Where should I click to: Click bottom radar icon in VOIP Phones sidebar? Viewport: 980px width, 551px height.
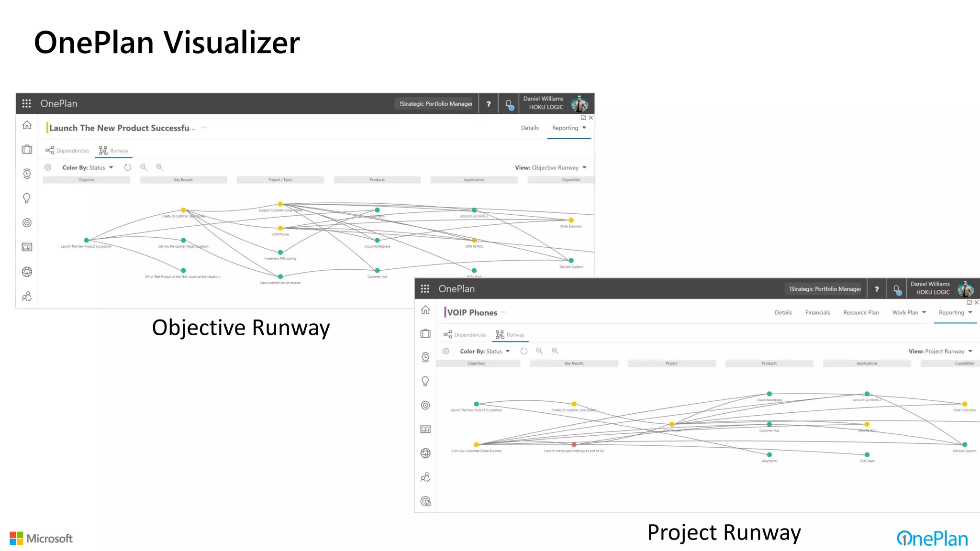click(425, 501)
